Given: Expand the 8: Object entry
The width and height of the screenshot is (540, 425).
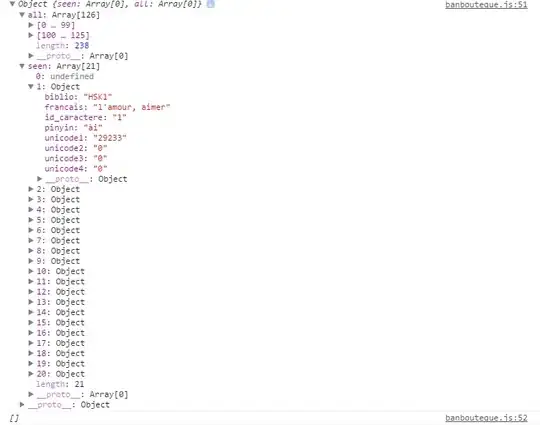Looking at the screenshot, I should click(31, 250).
